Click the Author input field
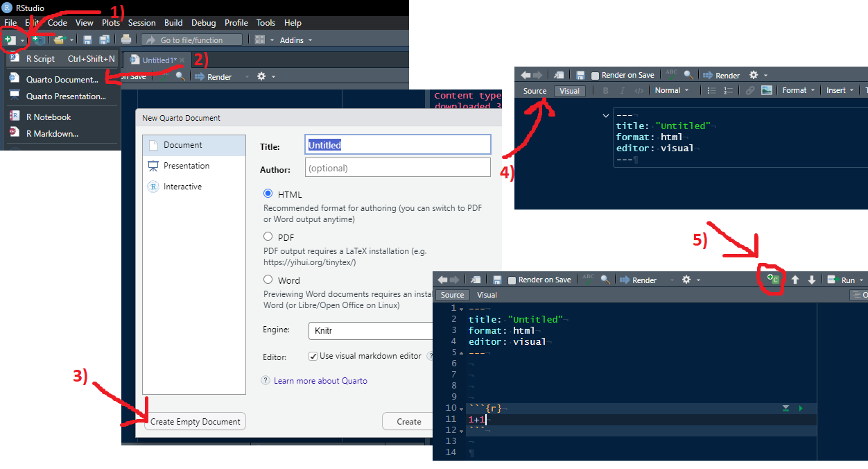The width and height of the screenshot is (868, 469). tap(397, 168)
